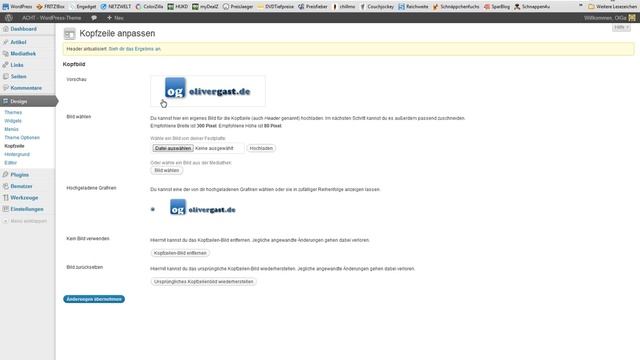Image resolution: width=640 pixels, height=360 pixels.
Task: Go to Dashboard in sidebar
Action: [23, 29]
